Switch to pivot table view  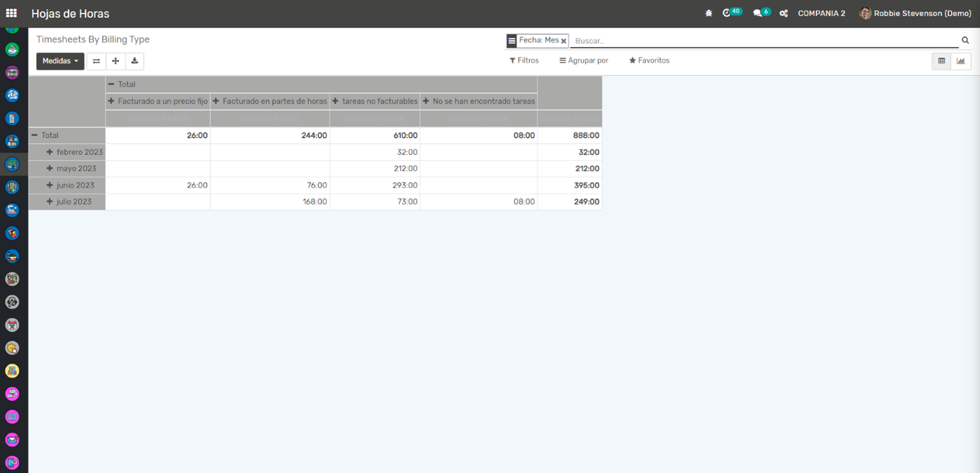[941, 61]
